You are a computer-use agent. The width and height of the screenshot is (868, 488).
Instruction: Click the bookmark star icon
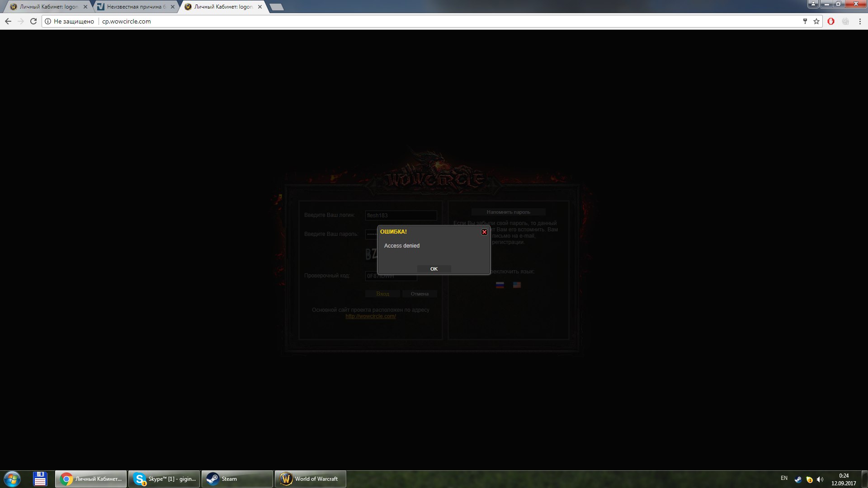pyautogui.click(x=816, y=21)
